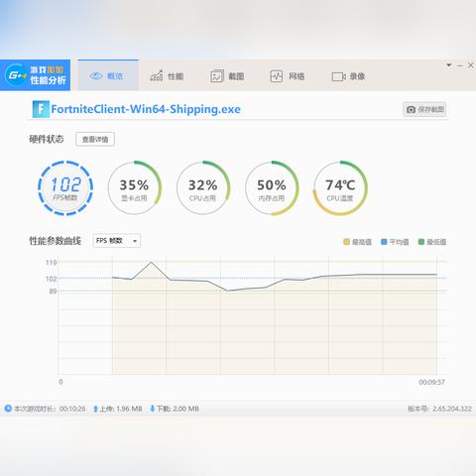Screen dimensions: 476x476
Task: Open the FPS 帧数 curve dropdown
Action: 117,241
